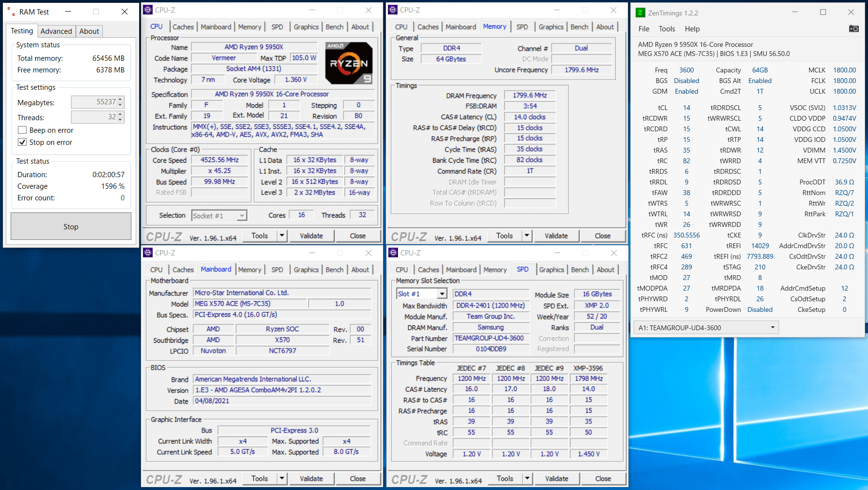The height and width of the screenshot is (490, 868).
Task: Open About tab in SPD CPU-Z window
Action: (606, 270)
